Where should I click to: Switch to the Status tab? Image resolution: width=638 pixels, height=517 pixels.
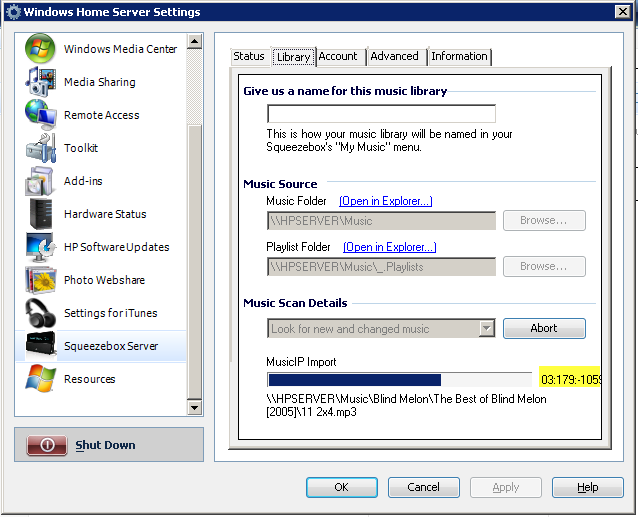point(249,56)
